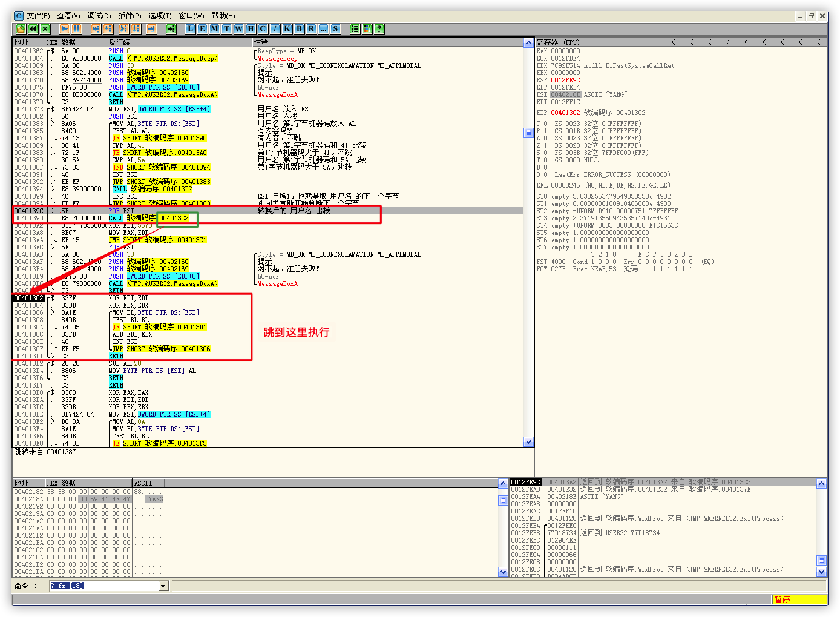Open the Call stack window (K icon)
The height and width of the screenshot is (617, 840).
pos(287,28)
